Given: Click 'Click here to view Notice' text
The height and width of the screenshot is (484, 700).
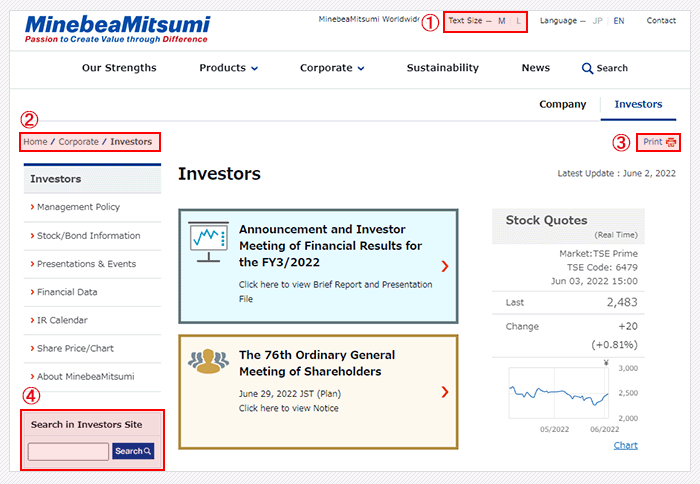Looking at the screenshot, I should (288, 408).
